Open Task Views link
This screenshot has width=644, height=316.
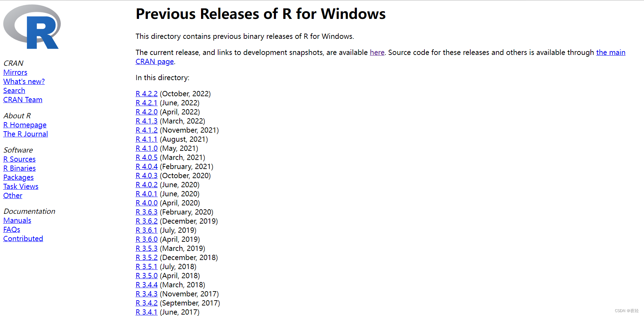(21, 187)
